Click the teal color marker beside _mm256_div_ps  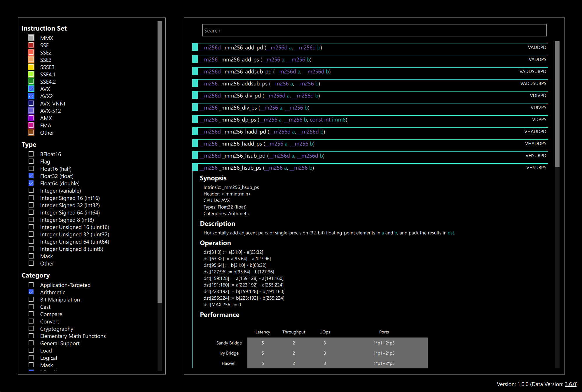[195, 108]
